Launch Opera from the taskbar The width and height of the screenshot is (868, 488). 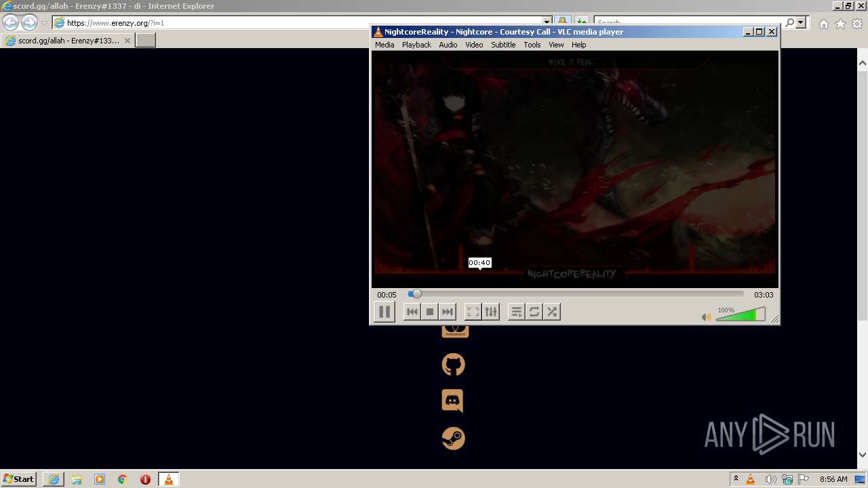point(145,479)
